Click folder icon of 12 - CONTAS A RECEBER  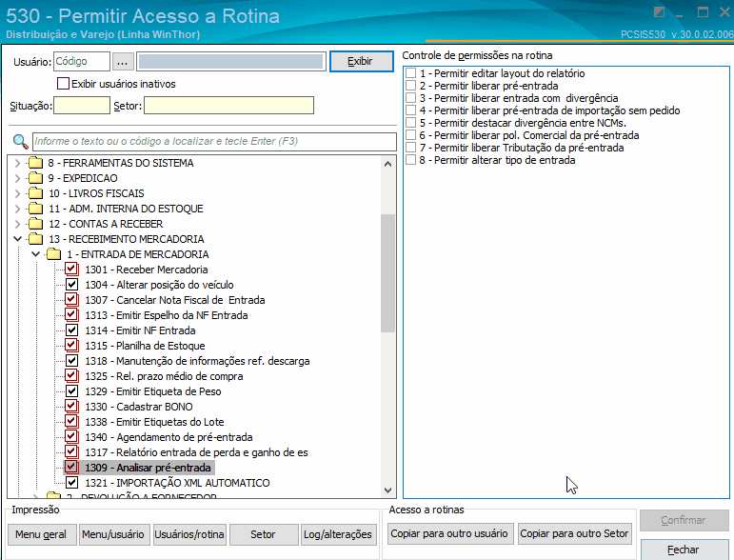pyautogui.click(x=35, y=224)
